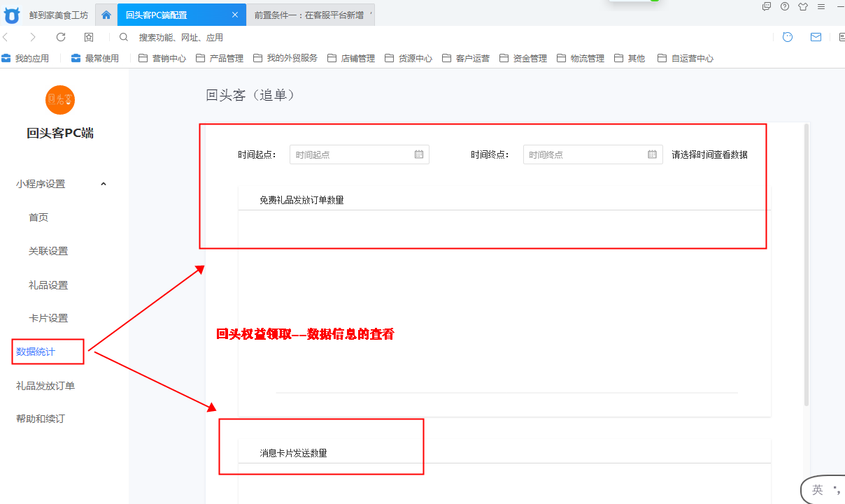
Task: Switch to 回头客PC端配置 tab
Action: click(182, 15)
